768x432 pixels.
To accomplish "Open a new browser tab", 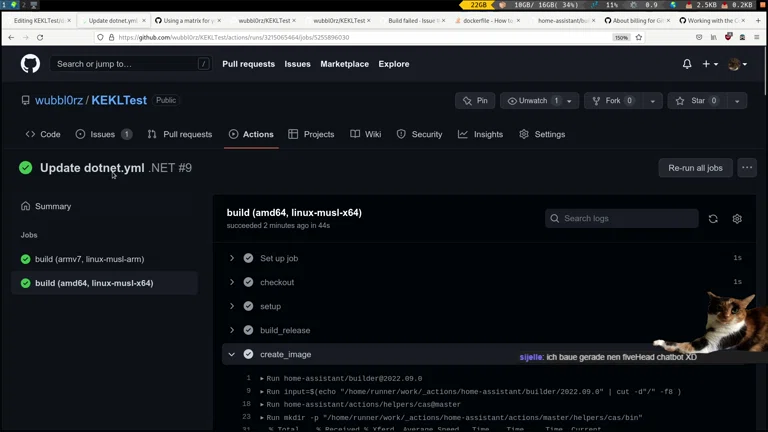I will 758,21.
